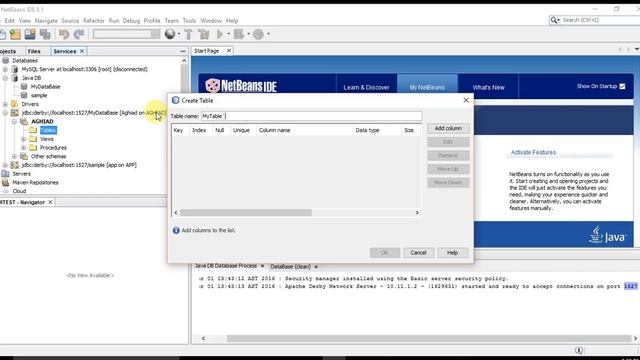Expand the Drivers node
The width and height of the screenshot is (640, 360).
click(x=5, y=104)
